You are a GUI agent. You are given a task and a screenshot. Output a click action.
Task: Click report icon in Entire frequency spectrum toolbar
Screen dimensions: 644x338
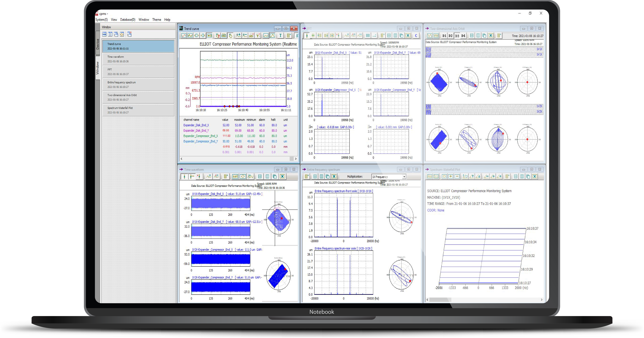307,177
